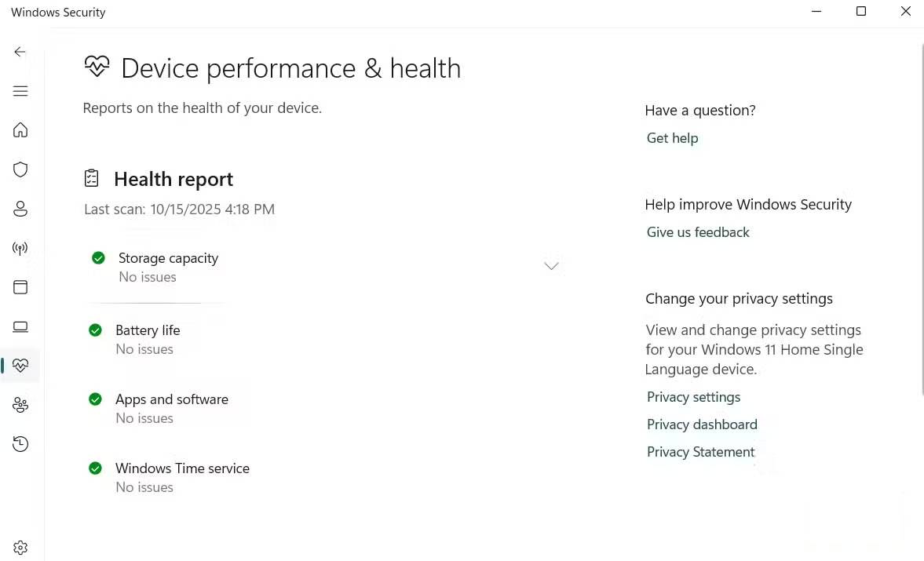Viewport: 924px width, 561px height.
Task: Expand the Storage capacity chevron
Action: 551,266
